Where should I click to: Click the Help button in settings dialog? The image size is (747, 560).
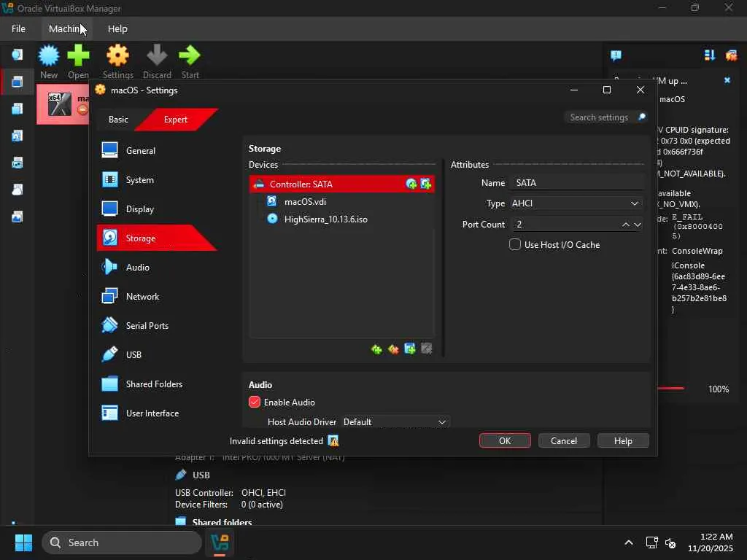623,441
